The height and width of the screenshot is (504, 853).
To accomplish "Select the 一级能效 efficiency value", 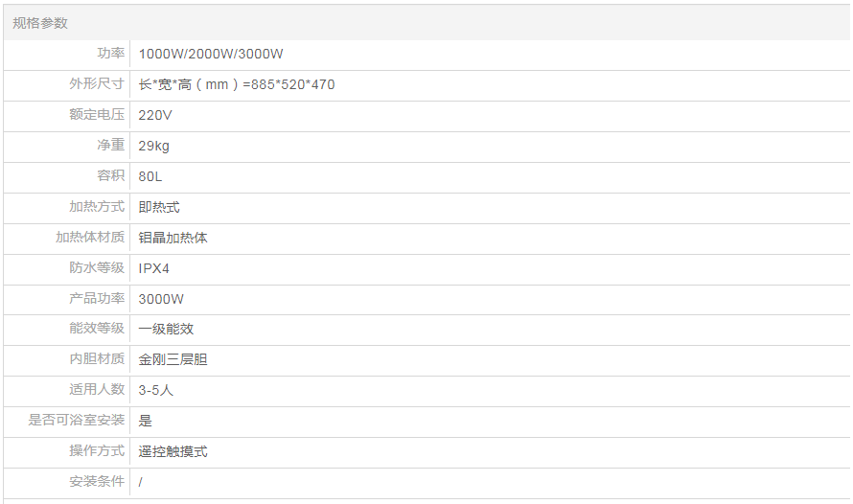I will click(166, 329).
